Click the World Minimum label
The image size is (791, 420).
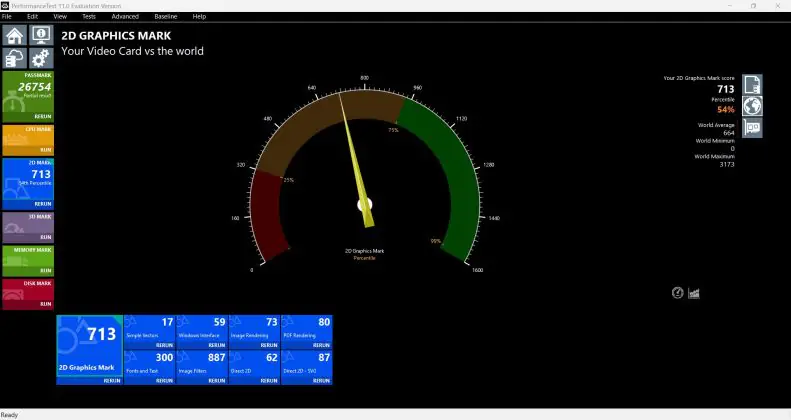tap(715, 141)
